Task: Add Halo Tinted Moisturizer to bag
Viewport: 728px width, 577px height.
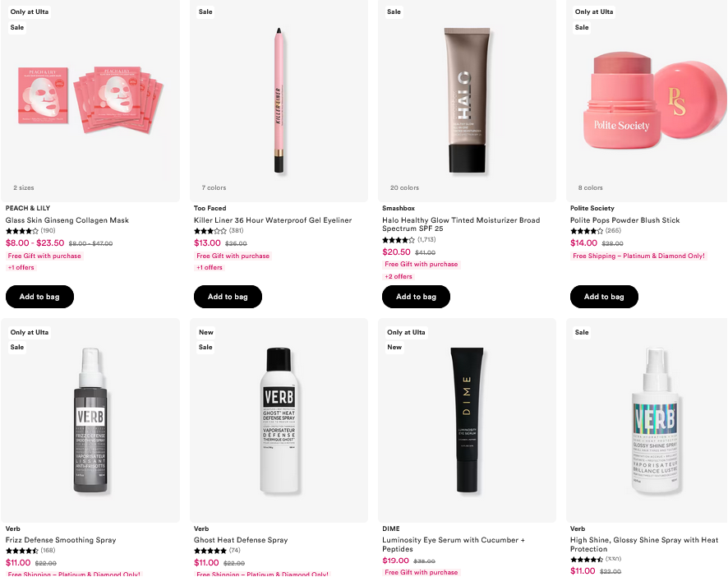Action: 416,297
